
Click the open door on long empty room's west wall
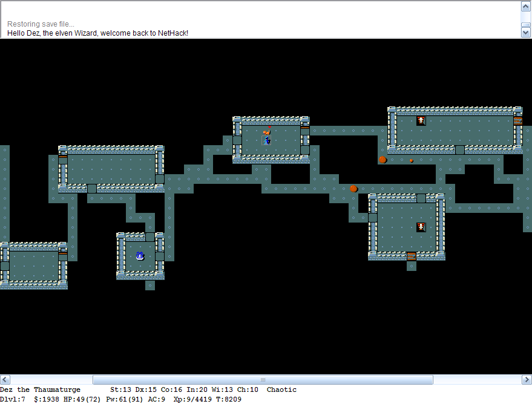coord(63,160)
